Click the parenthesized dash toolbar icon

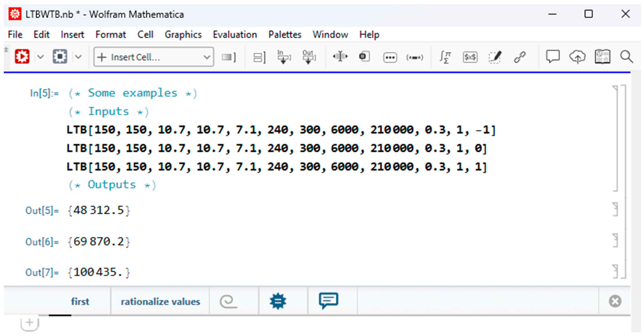[415, 58]
